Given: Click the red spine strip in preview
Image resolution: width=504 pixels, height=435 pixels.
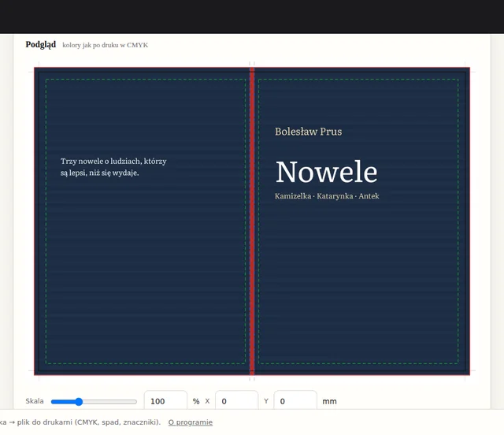Looking at the screenshot, I should (252, 221).
